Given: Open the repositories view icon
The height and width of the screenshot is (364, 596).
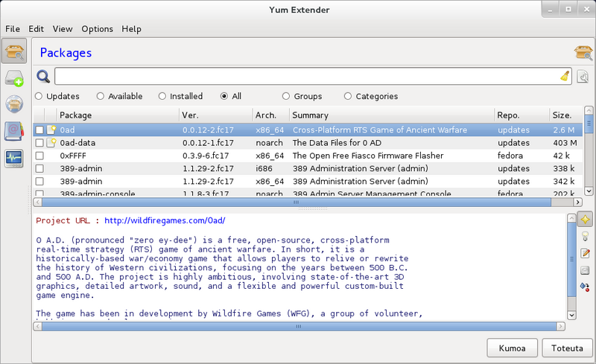Looking at the screenshot, I should (x=15, y=105).
